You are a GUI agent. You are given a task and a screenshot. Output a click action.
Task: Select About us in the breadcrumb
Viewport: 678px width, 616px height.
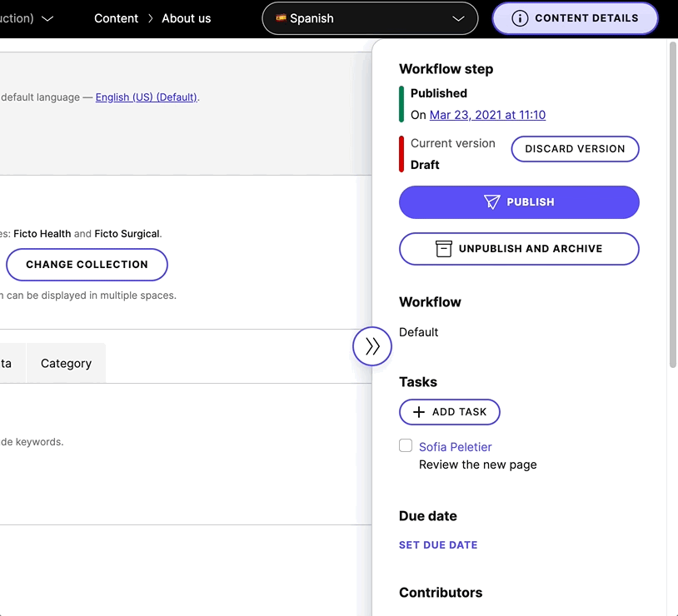[x=186, y=18]
